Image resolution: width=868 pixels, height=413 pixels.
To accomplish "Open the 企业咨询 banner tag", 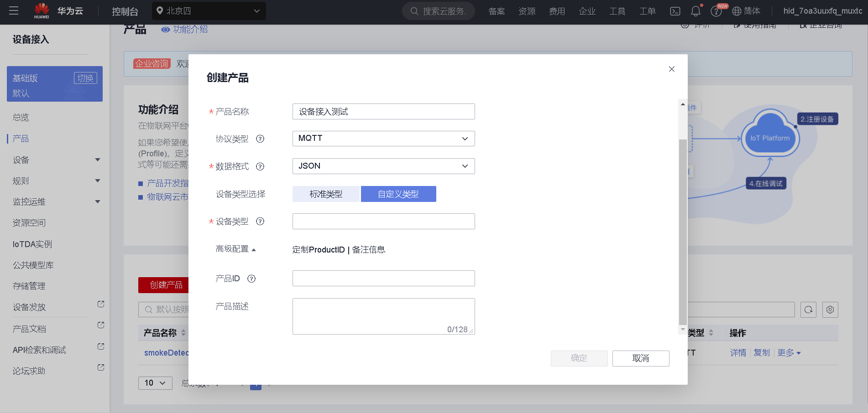I will pos(152,64).
